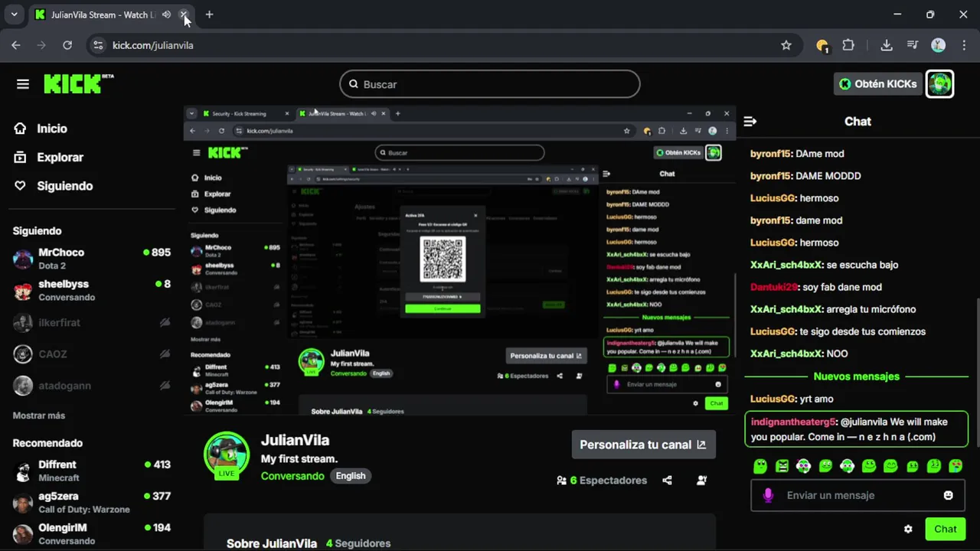Click the share stream icon

tap(667, 481)
